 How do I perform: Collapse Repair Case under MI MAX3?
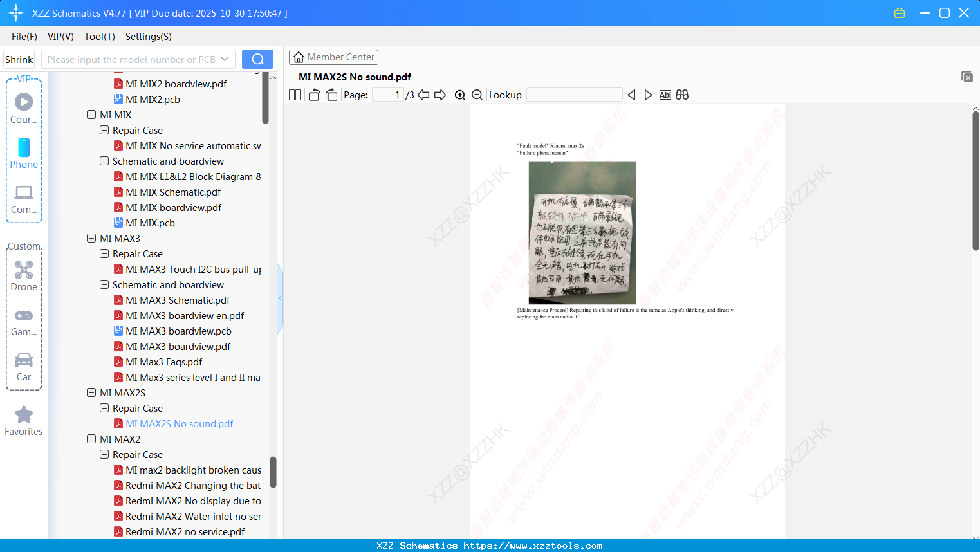[x=104, y=254]
